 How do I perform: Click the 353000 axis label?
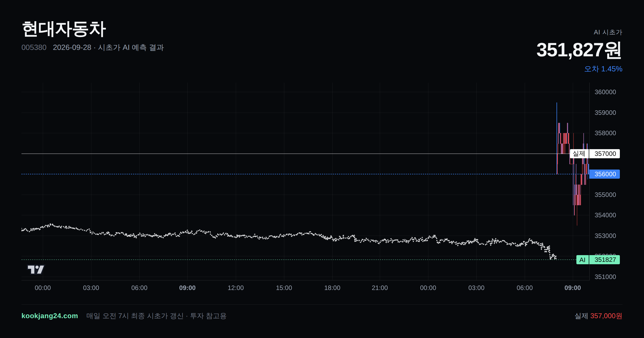click(x=605, y=236)
